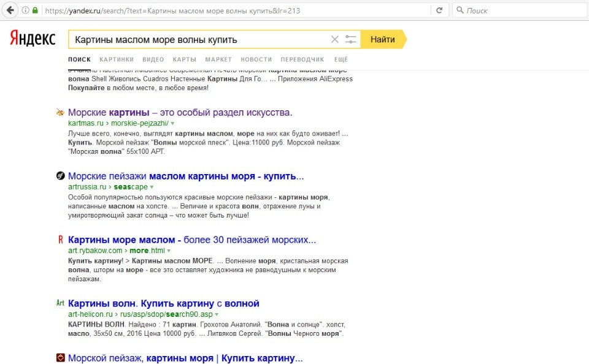Open the 'Картины волн. Купить картину с волной' result
This screenshot has height=364, width=589.
click(x=163, y=303)
